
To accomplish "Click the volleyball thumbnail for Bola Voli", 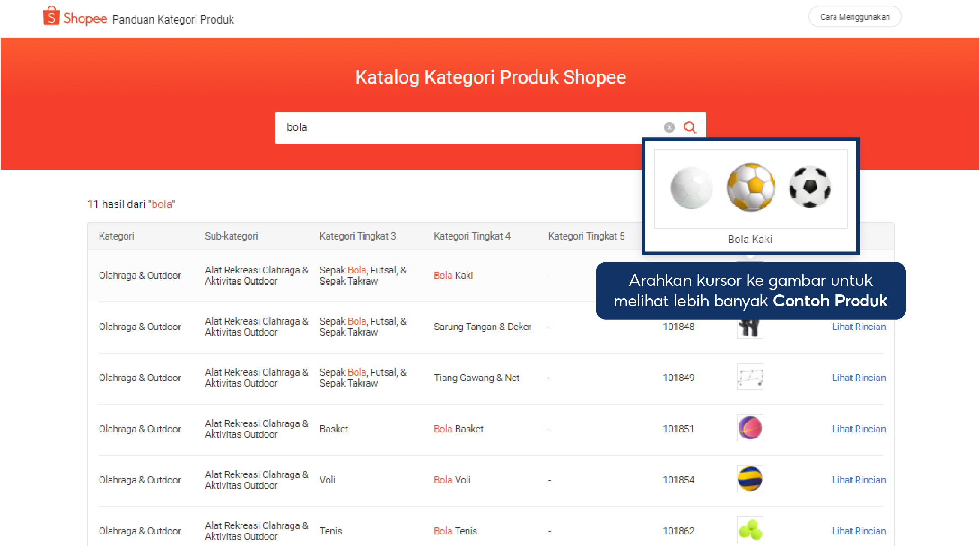I will (x=749, y=479).
